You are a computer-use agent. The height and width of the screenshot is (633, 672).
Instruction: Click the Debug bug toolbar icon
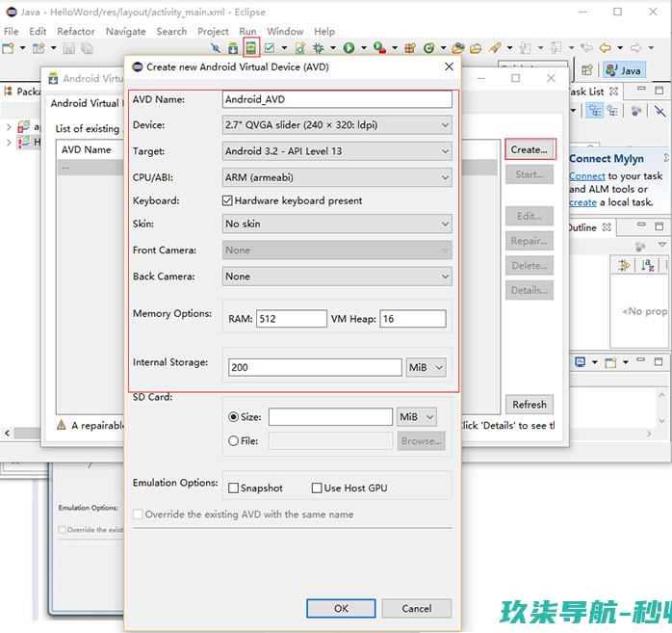319,48
